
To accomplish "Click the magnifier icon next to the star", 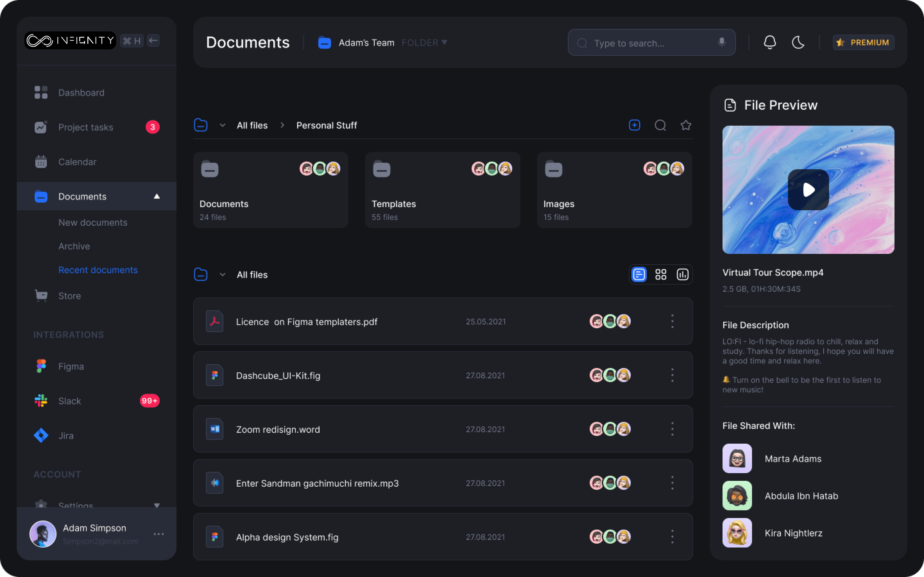I will [x=660, y=125].
